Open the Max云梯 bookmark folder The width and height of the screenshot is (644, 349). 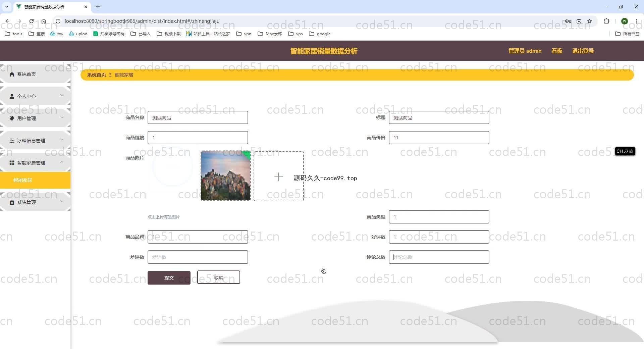pos(270,34)
